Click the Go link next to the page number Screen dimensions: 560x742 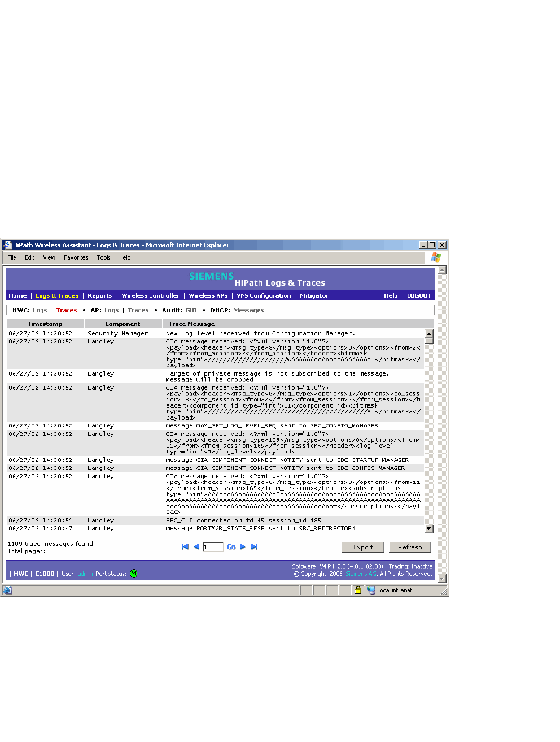[x=231, y=547]
